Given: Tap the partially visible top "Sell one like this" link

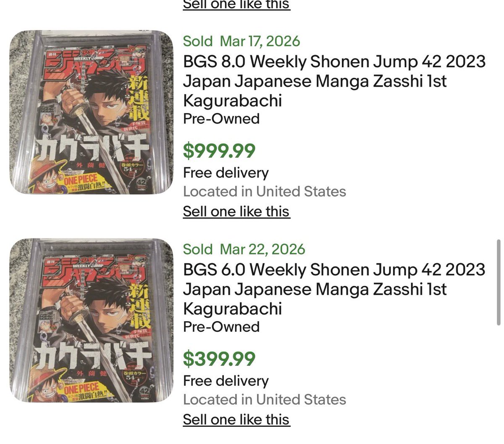Looking at the screenshot, I should 236,5.
